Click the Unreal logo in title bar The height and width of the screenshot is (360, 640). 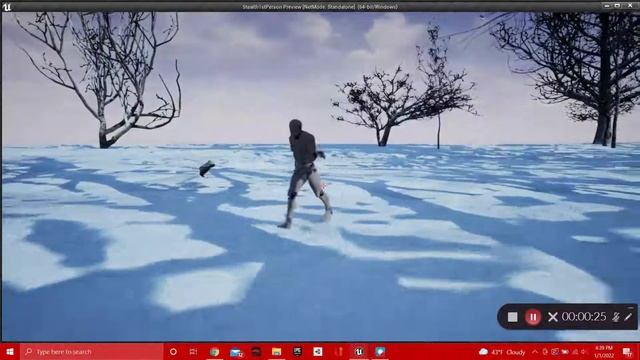[x=7, y=7]
